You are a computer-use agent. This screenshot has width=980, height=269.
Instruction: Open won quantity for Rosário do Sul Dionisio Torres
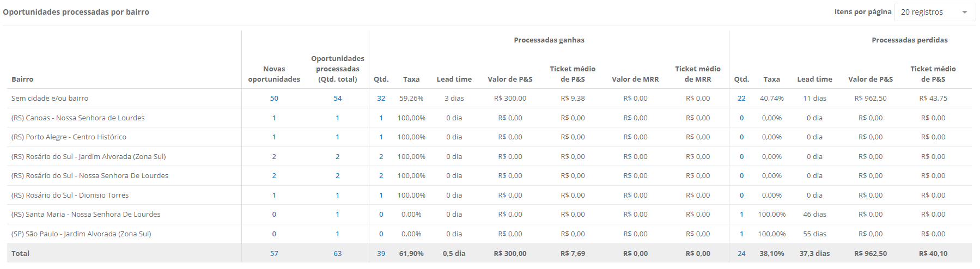(x=381, y=195)
